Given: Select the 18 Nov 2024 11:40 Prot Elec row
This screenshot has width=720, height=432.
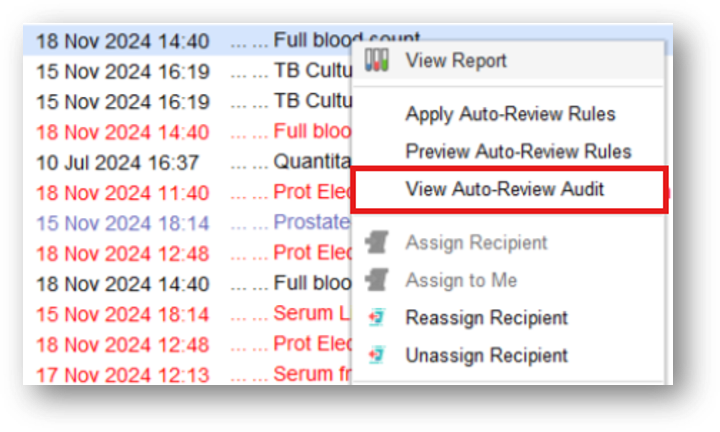Looking at the screenshot, I should pos(188,192).
